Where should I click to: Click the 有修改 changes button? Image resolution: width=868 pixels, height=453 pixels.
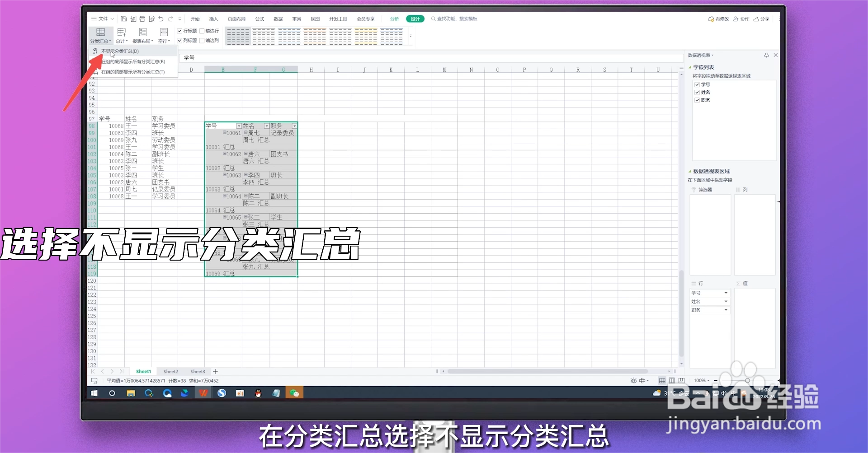(718, 19)
